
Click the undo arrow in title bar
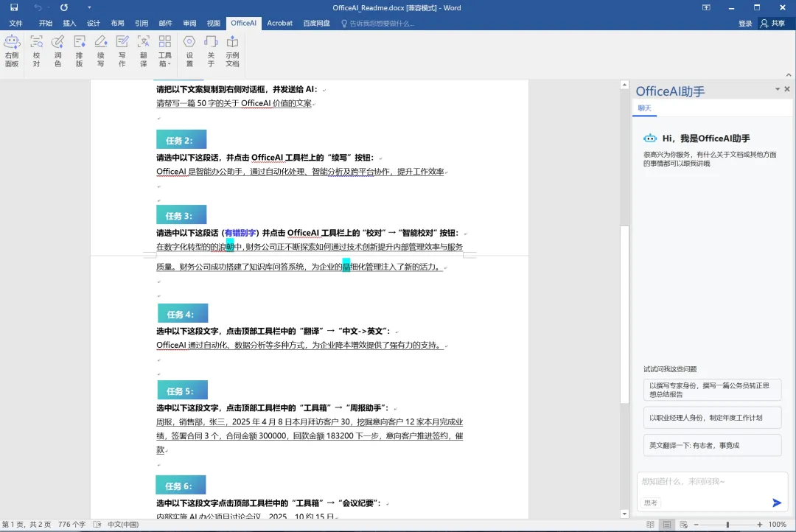38,7
